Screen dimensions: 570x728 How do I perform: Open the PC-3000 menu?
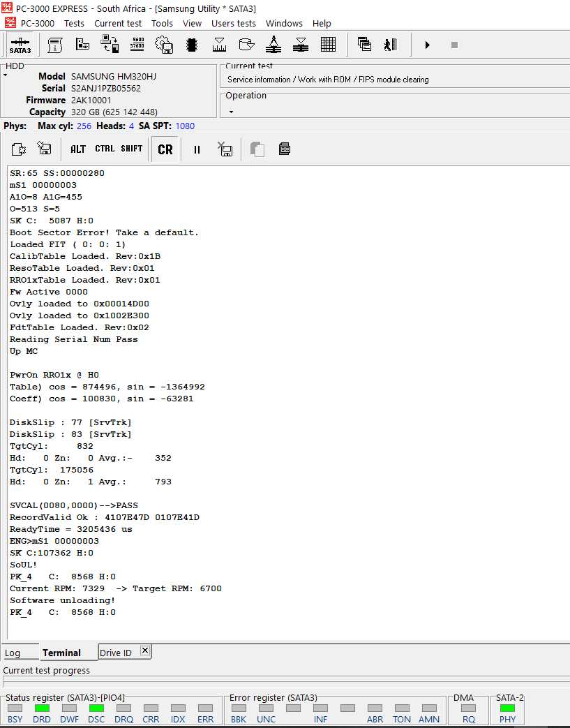point(37,23)
